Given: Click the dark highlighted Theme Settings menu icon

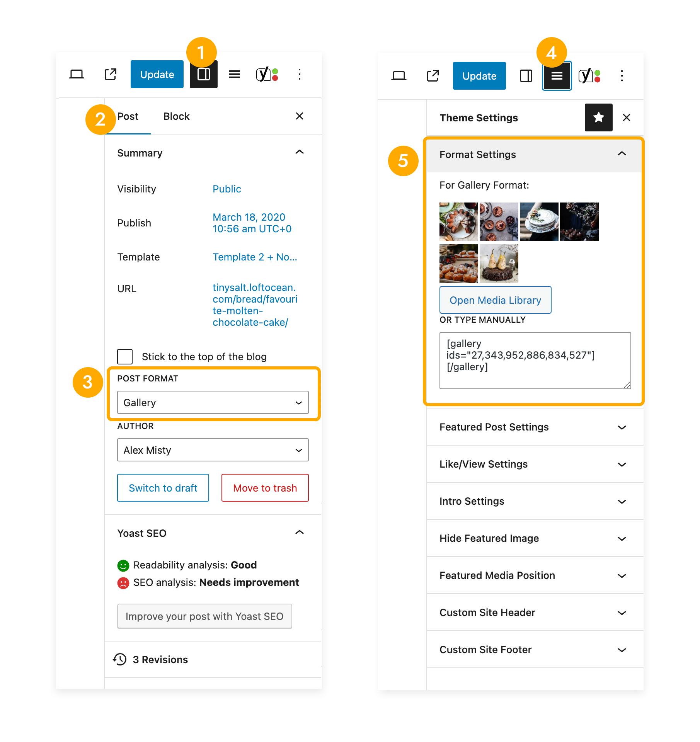Looking at the screenshot, I should [x=556, y=76].
